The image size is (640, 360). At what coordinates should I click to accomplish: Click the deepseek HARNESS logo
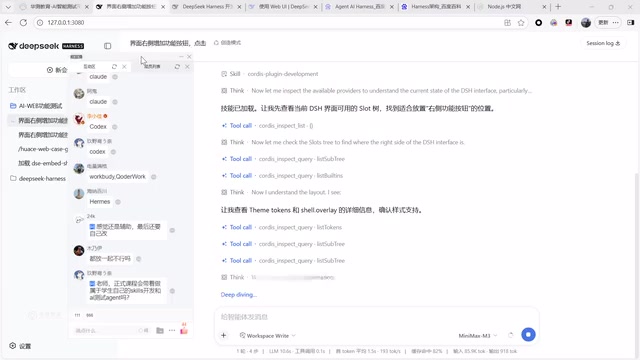(x=46, y=46)
